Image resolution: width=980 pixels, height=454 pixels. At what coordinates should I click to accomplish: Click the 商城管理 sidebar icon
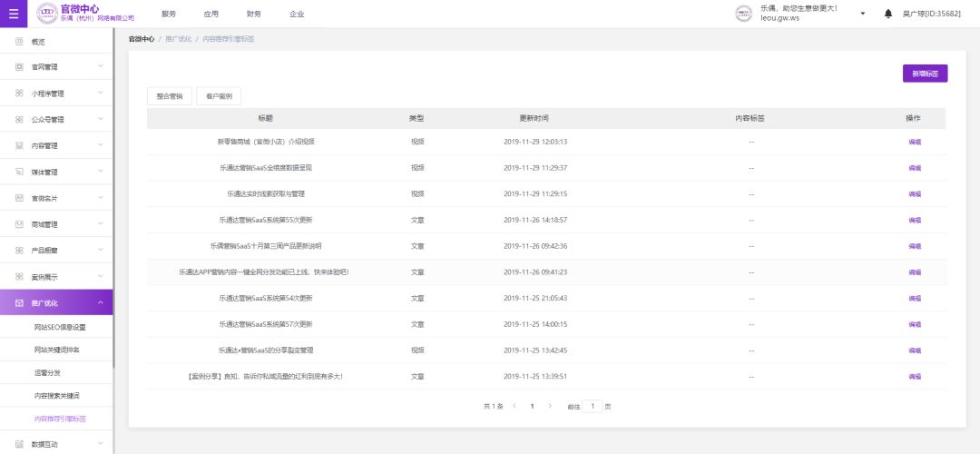(x=19, y=224)
